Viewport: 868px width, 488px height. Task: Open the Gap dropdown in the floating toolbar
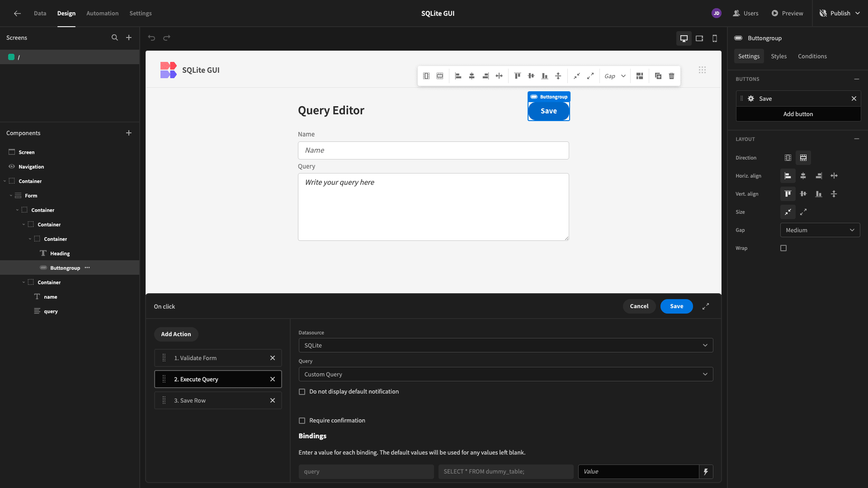pyautogui.click(x=615, y=76)
